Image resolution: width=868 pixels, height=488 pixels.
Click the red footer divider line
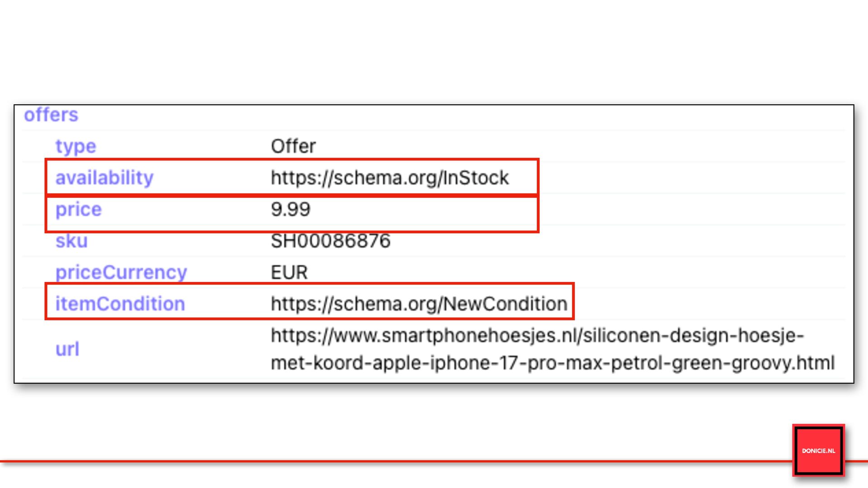point(362,461)
